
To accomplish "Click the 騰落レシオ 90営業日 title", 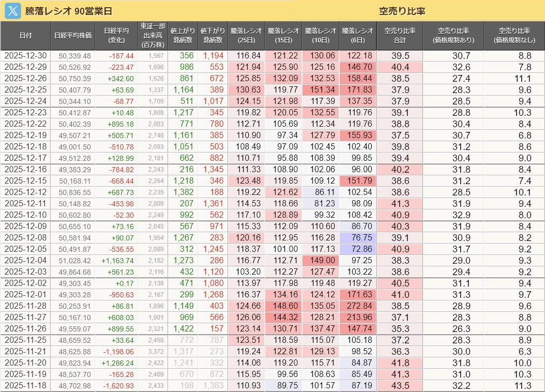I will click(x=69, y=11).
